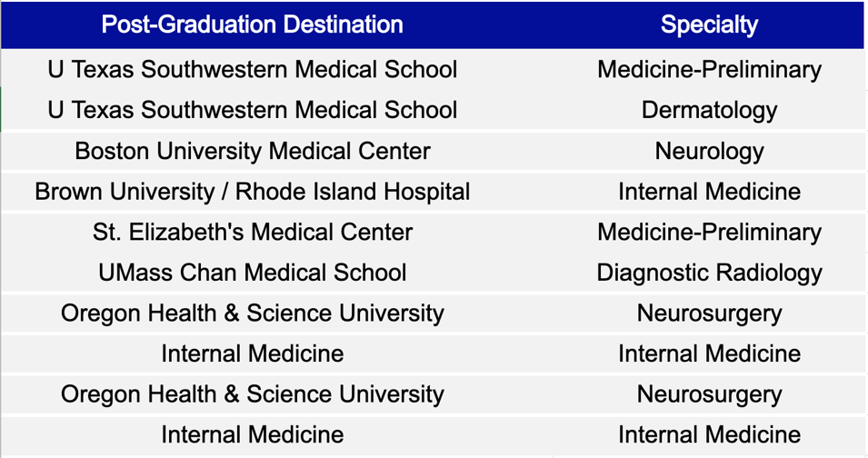Select the Diagnostic Radiology cell
Image resolution: width=868 pixels, height=458 pixels.
[709, 273]
